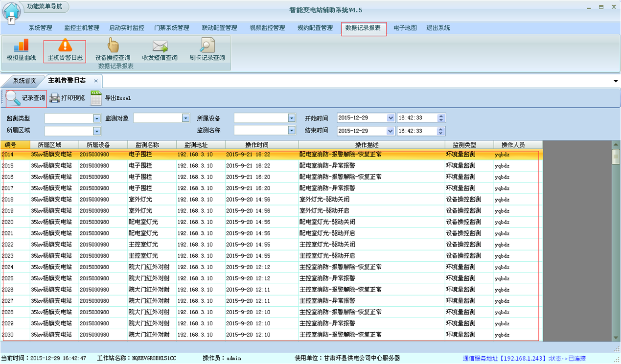This screenshot has height=364, width=621.
Task: Click the 导出Excel export icon
Action: (95, 98)
